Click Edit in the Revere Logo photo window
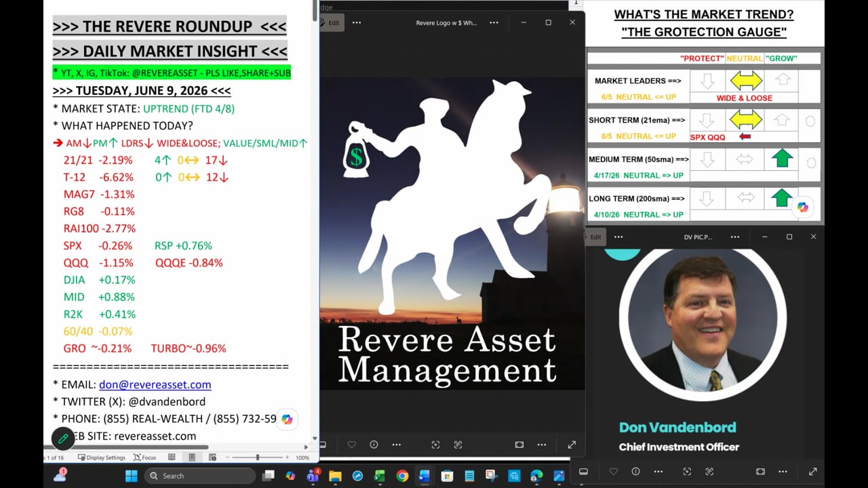Screen dimensions: 868x488 (332, 22)
